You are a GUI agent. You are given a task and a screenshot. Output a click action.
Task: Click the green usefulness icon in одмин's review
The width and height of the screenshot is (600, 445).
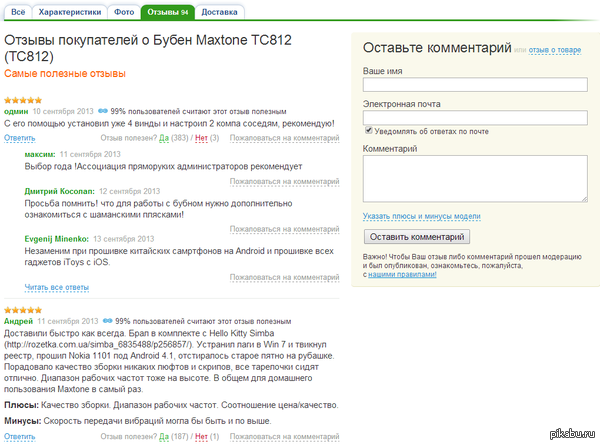pos(104,111)
